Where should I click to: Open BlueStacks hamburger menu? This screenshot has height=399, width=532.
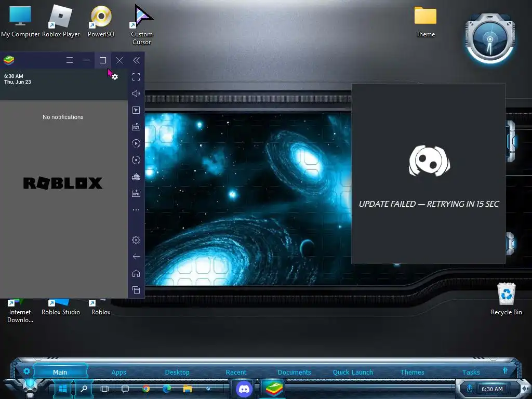pyautogui.click(x=70, y=60)
